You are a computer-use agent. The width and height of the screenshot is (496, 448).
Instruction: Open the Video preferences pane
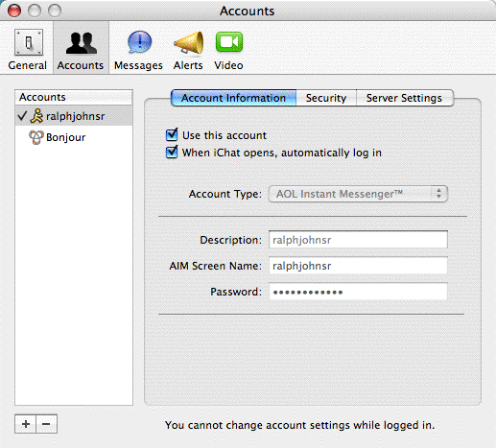228,49
